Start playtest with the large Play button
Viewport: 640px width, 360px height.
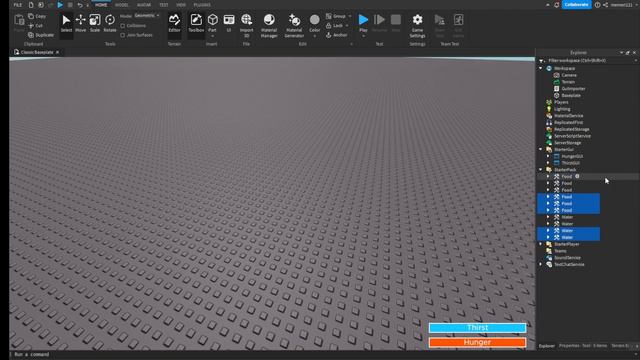[x=363, y=20]
